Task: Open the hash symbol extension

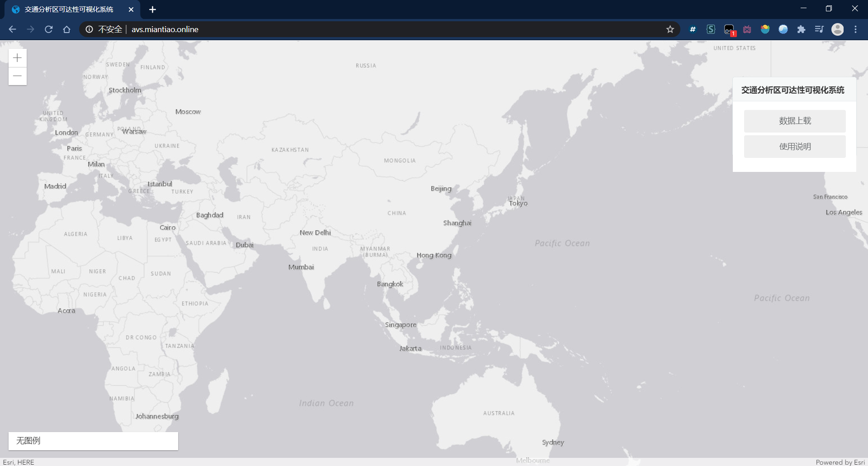Action: [x=693, y=29]
